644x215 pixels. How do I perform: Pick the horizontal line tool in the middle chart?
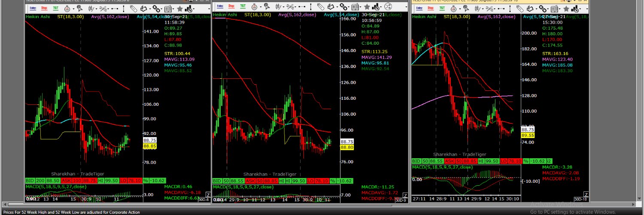click(302, 6)
